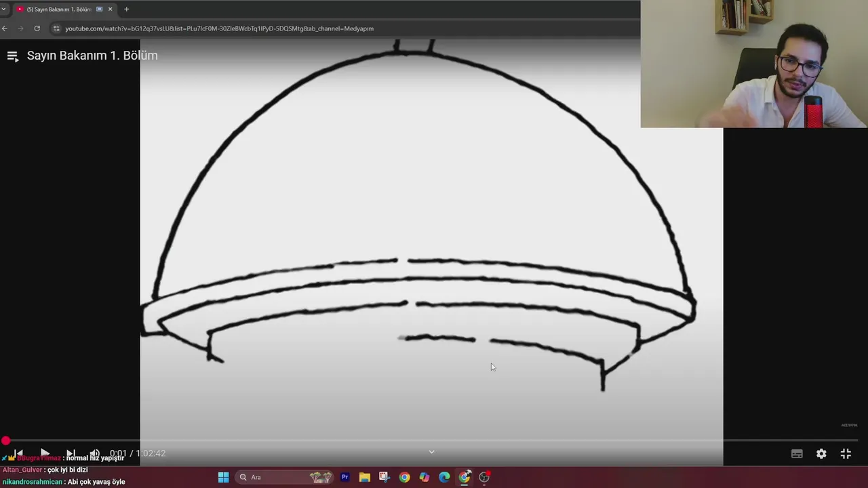Open Microsoft Edge from taskbar

click(444, 477)
